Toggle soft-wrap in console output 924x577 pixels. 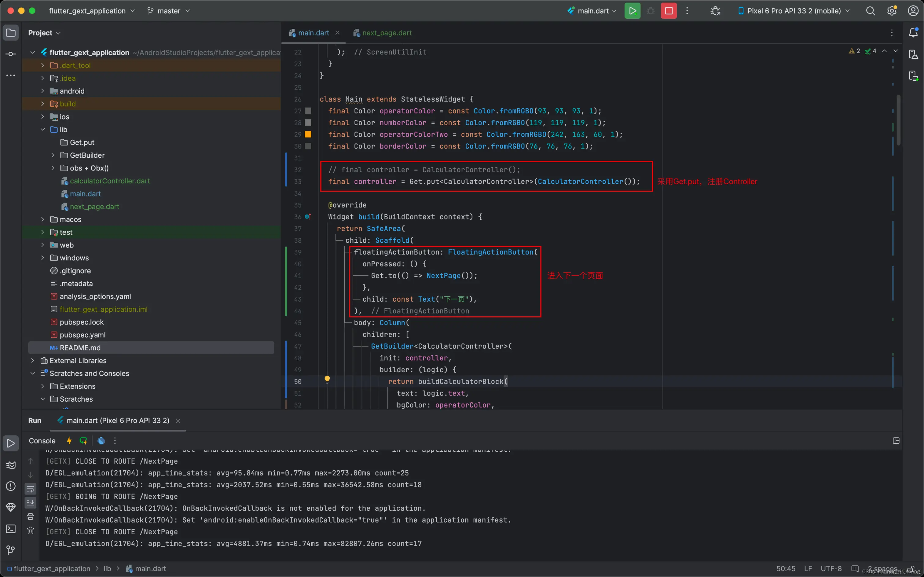coord(31,489)
